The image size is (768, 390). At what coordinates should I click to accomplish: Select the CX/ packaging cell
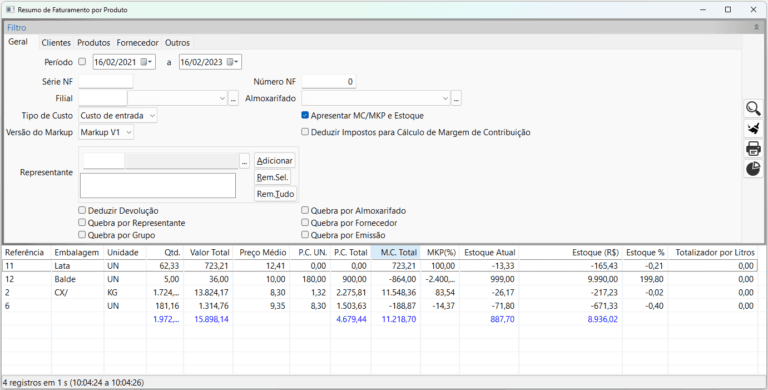[x=78, y=292]
